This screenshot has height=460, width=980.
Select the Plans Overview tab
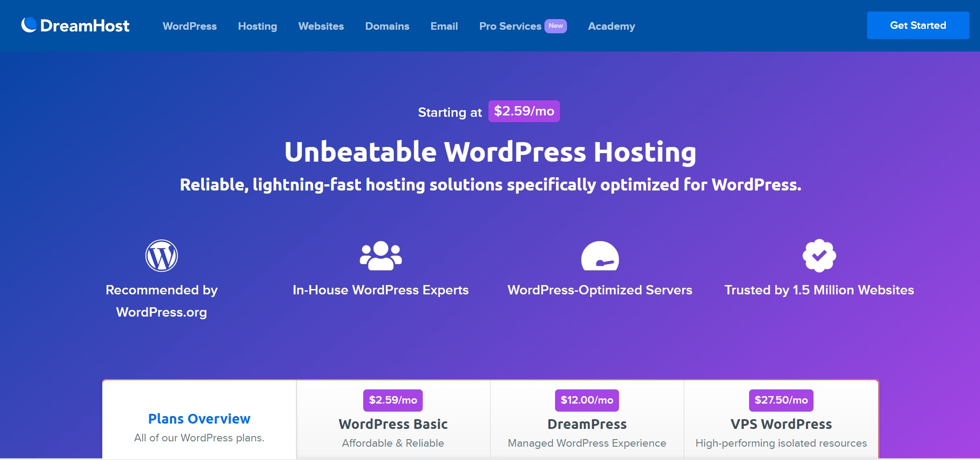pyautogui.click(x=199, y=419)
